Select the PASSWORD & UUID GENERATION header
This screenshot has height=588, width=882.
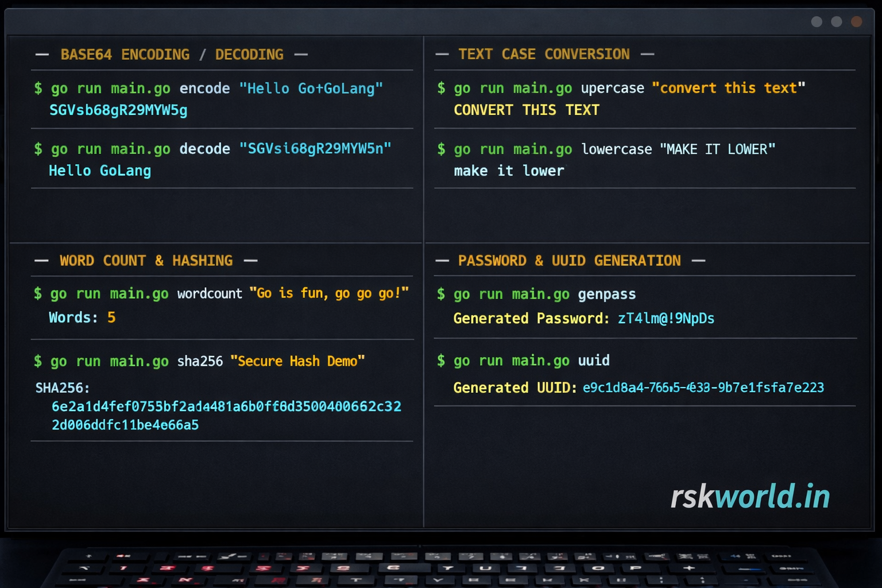click(x=569, y=260)
